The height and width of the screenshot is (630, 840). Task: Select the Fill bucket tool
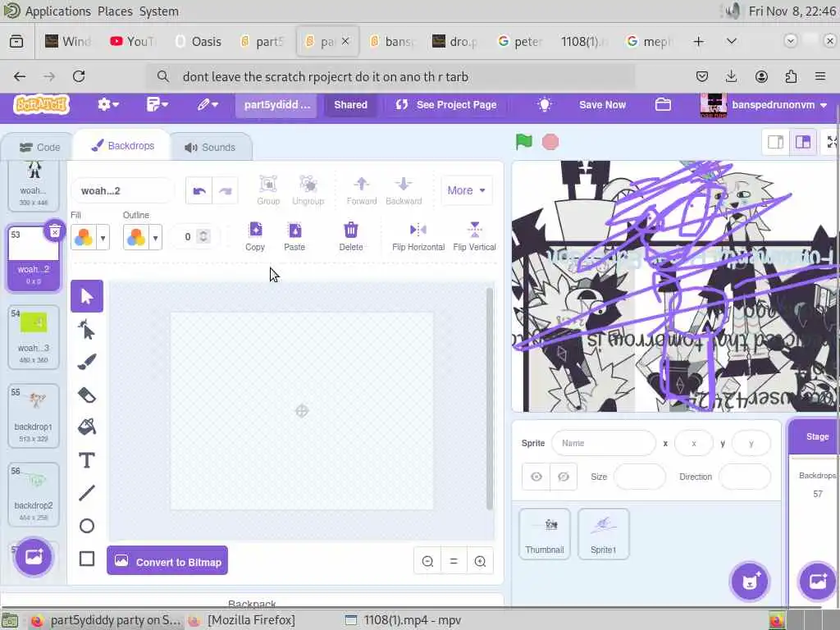87,427
